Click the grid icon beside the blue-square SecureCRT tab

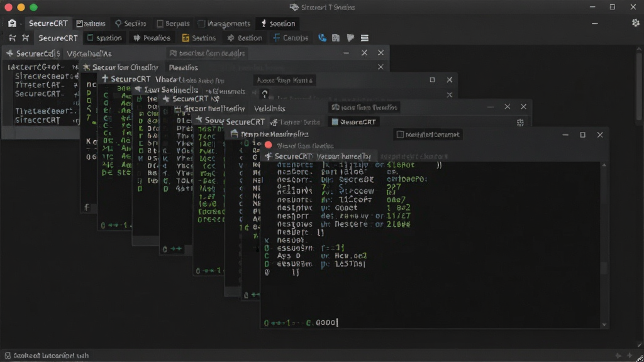click(x=520, y=123)
